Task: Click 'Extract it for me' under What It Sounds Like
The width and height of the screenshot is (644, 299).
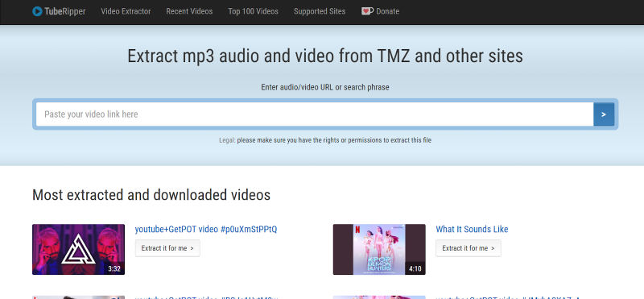Action: tap(469, 248)
